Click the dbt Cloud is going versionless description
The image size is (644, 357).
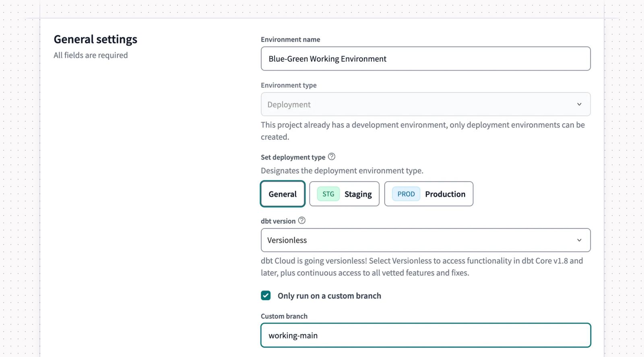(x=422, y=267)
